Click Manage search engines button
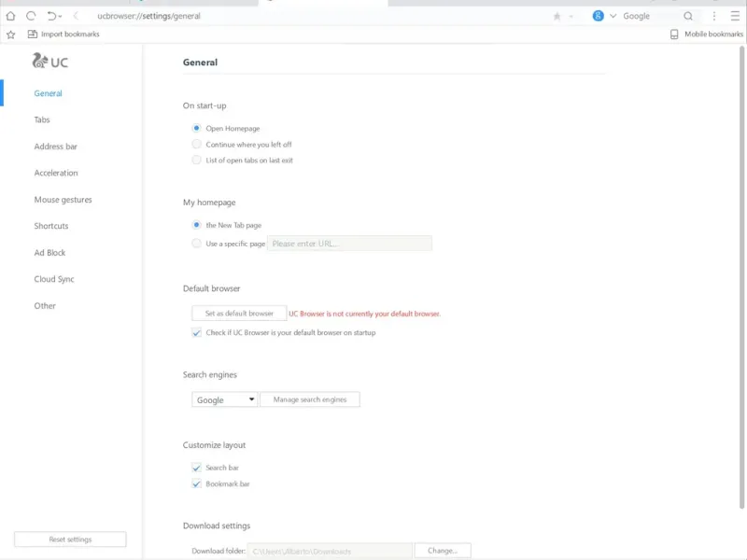This screenshot has height=560, width=747. [x=310, y=399]
